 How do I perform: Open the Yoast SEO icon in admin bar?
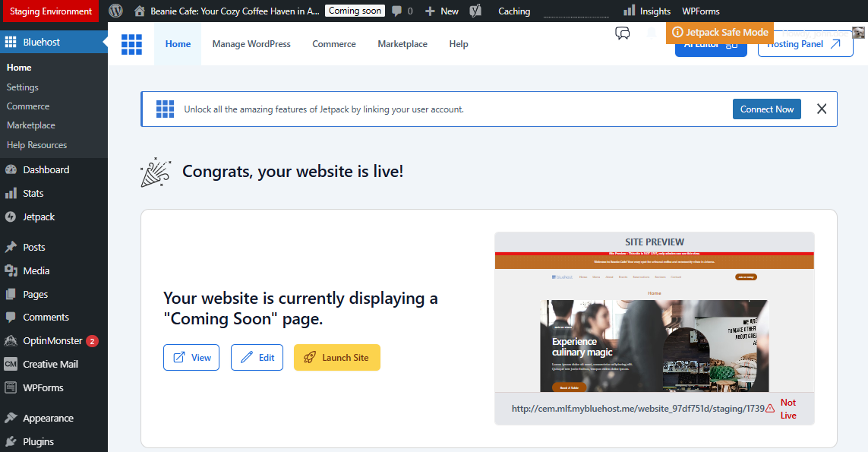pos(476,11)
